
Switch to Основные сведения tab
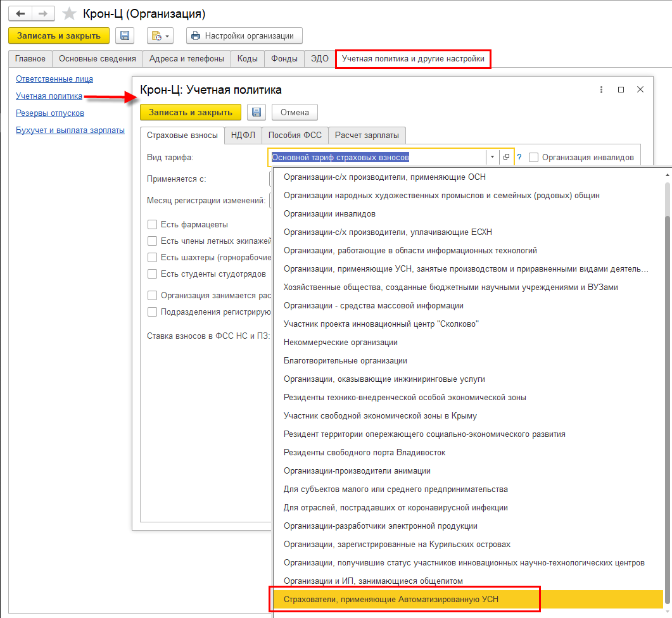point(98,59)
